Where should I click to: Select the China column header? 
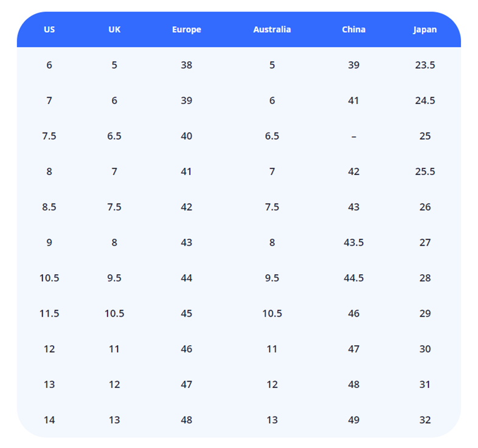(x=353, y=29)
